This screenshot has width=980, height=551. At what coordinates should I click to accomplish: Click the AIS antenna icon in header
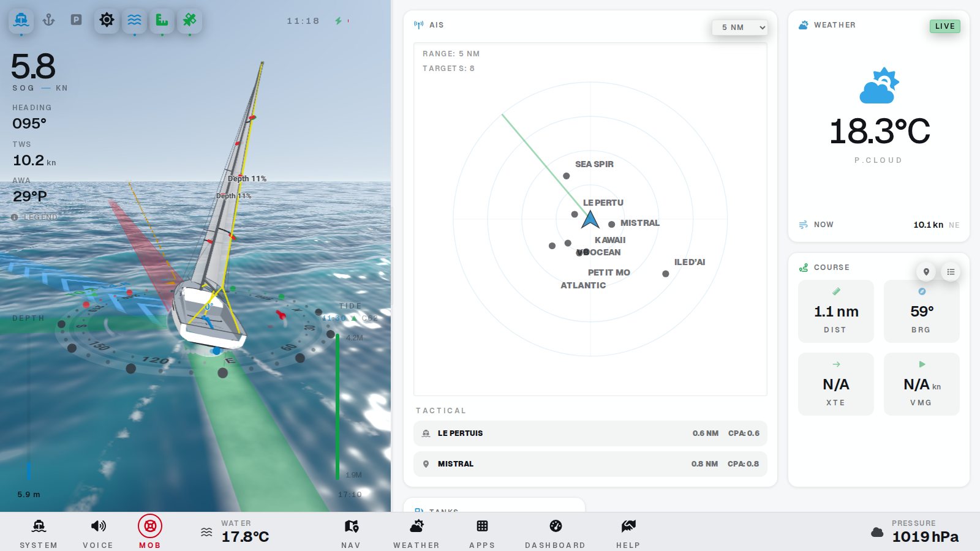click(419, 25)
